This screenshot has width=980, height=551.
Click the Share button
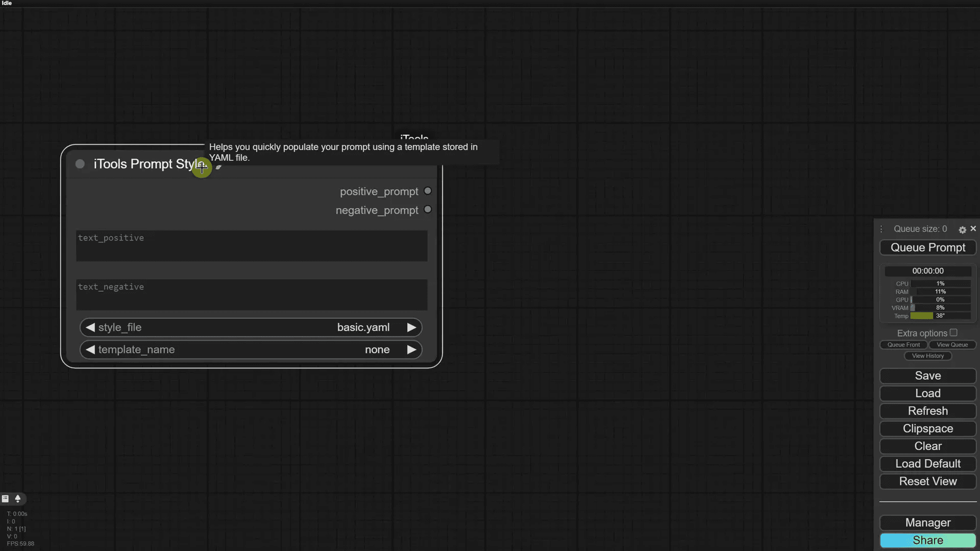click(928, 540)
